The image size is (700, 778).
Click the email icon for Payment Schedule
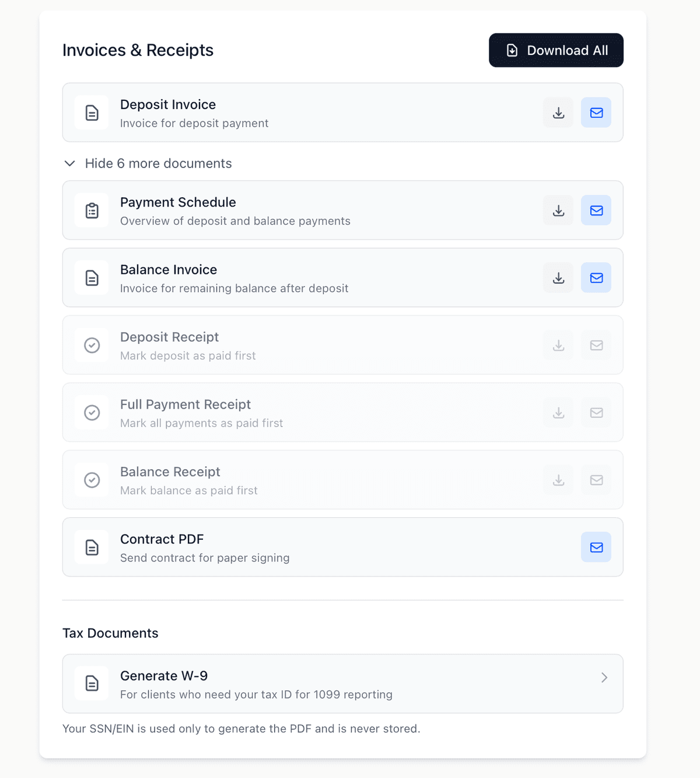596,210
